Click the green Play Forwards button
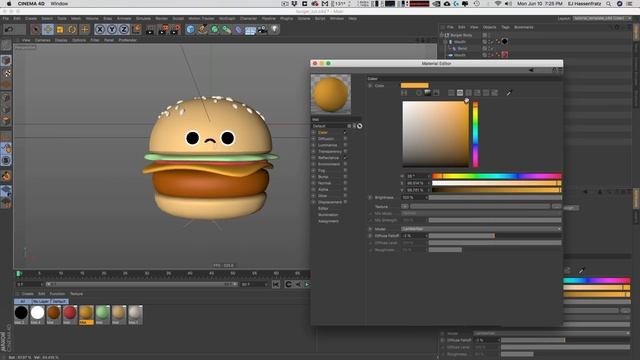640x360 pixels. click(x=307, y=284)
